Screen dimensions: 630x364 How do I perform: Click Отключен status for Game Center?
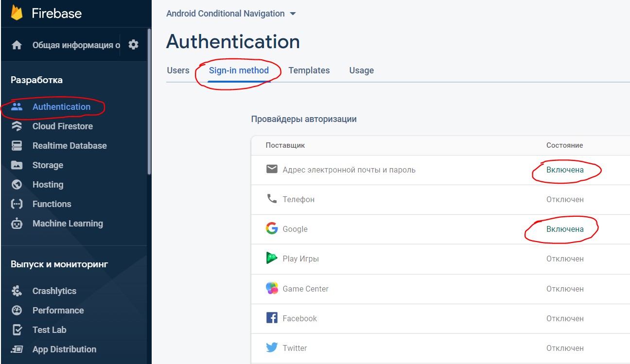click(565, 289)
